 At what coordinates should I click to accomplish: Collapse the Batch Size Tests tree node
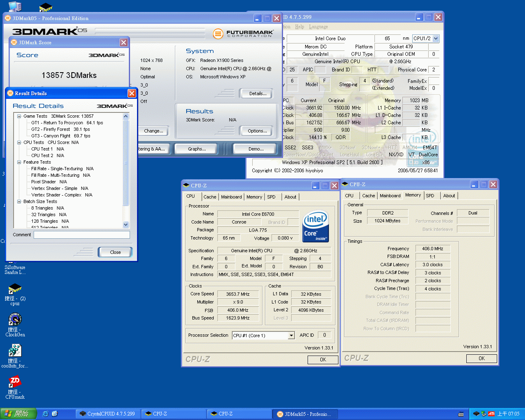19,201
